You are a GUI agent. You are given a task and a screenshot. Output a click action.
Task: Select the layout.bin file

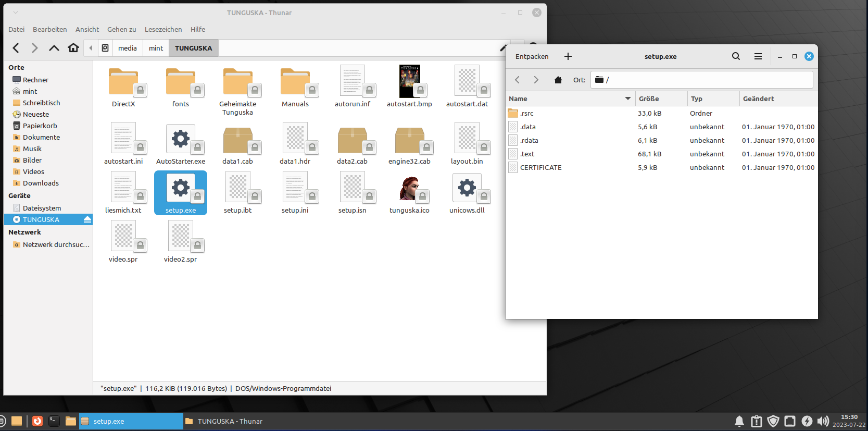coord(467,144)
